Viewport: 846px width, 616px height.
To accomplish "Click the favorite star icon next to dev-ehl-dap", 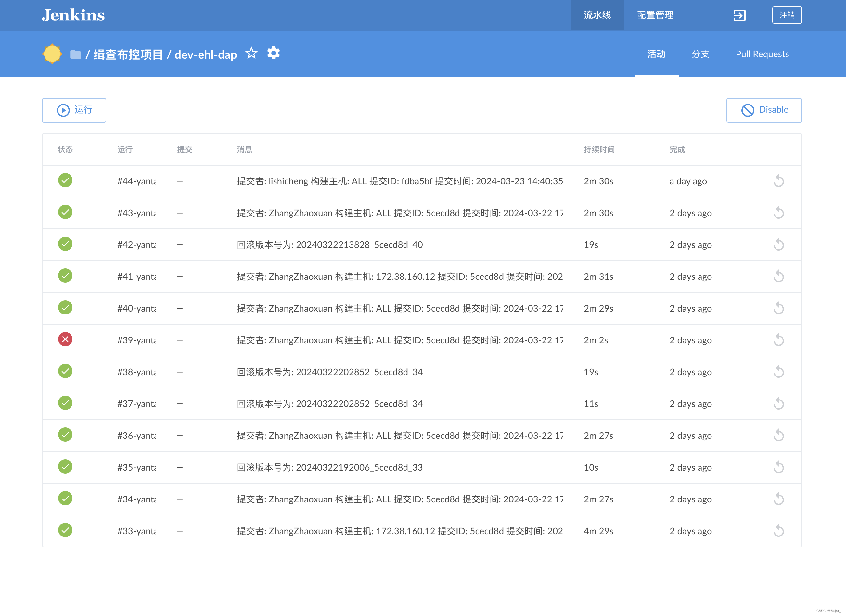I will click(x=251, y=53).
